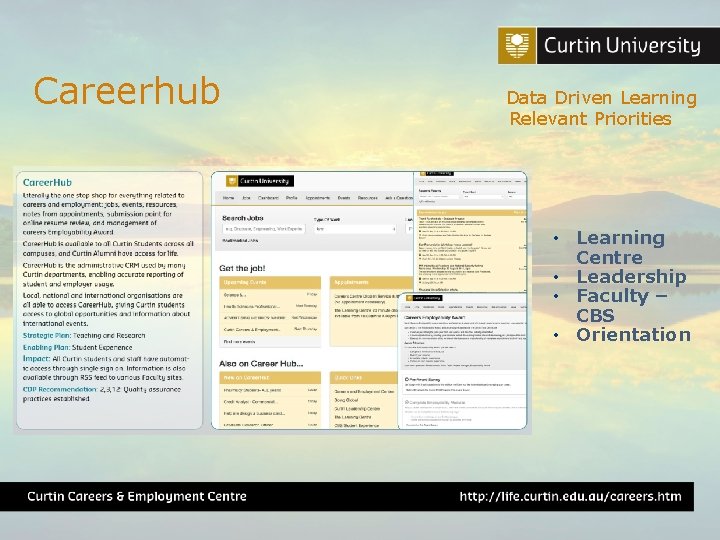
Task: Click the Search Jobs keyword input field
Action: (x=264, y=229)
